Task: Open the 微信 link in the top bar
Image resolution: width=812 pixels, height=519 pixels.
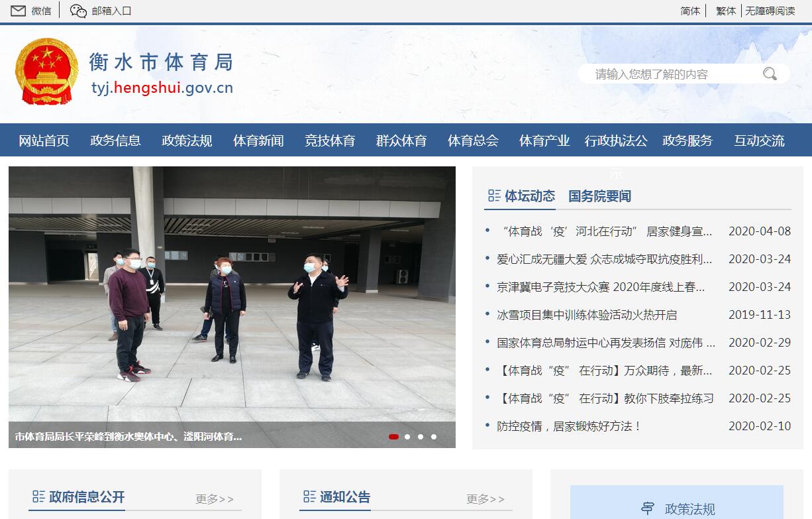Action: [x=41, y=11]
